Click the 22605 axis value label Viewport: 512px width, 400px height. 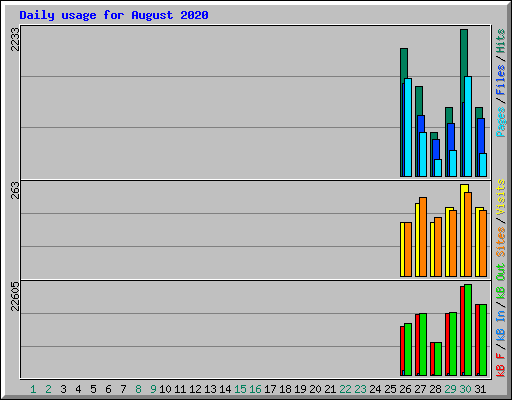15,296
